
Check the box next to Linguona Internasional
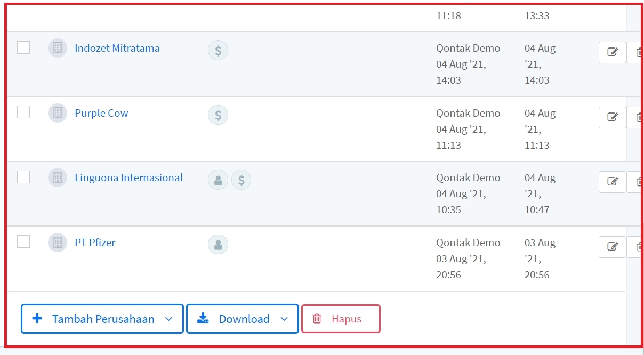pyautogui.click(x=23, y=177)
